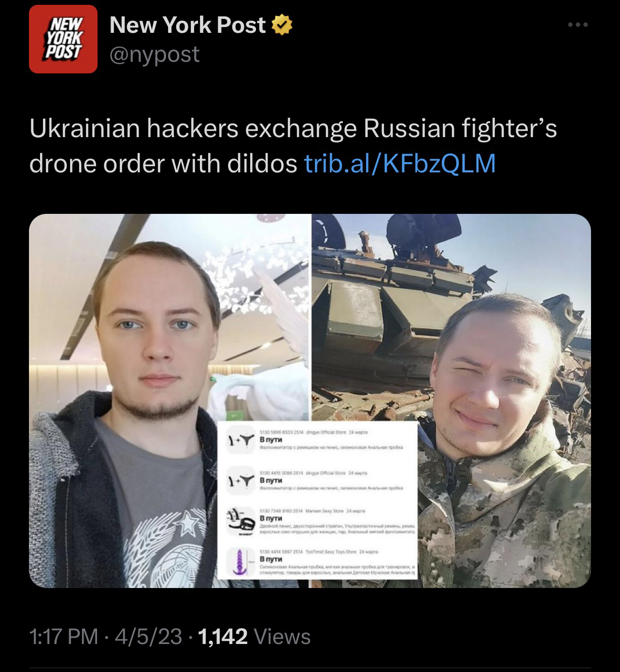Click the gold verified badge

point(282,25)
